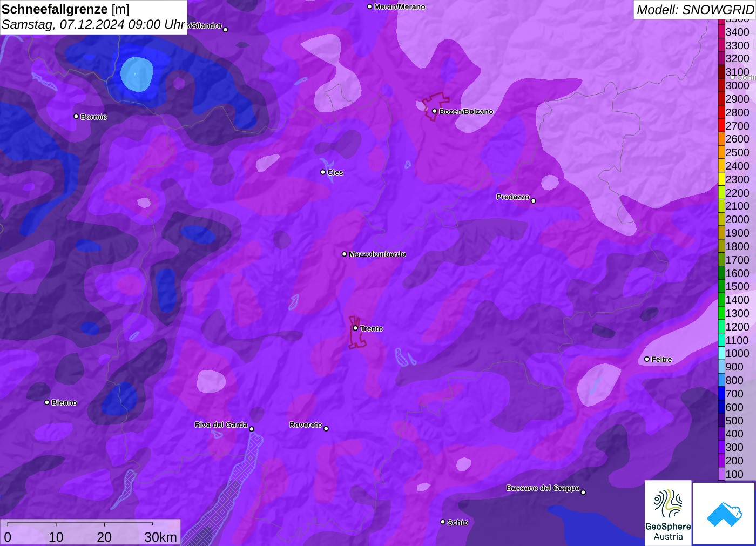This screenshot has width=756, height=546.
Task: Click the "Bienno" city label
Action: (64, 402)
